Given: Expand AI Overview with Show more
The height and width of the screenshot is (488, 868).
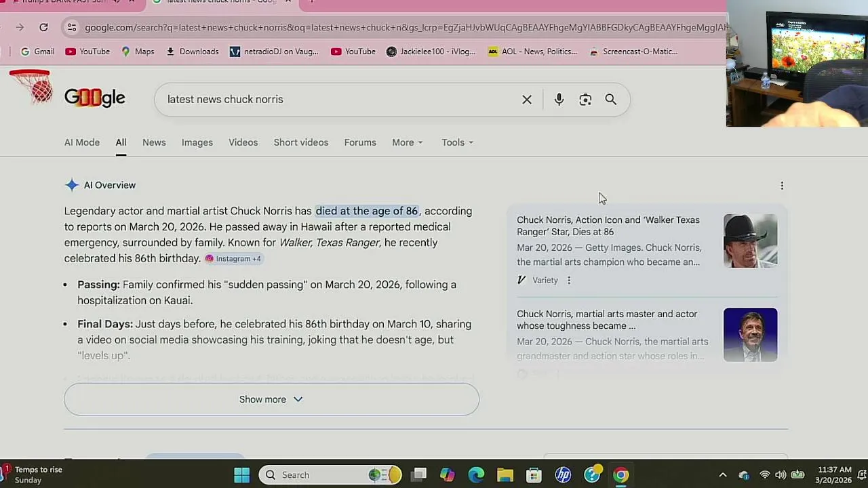Looking at the screenshot, I should point(271,399).
